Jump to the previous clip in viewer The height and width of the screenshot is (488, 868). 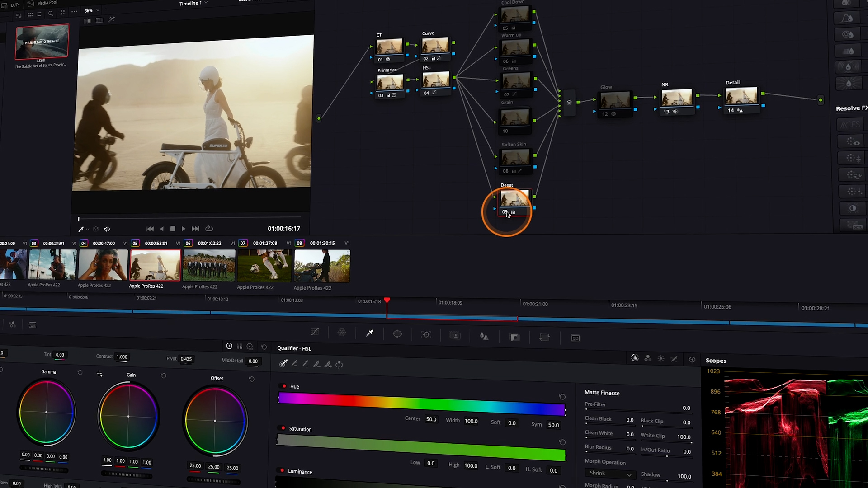point(150,229)
